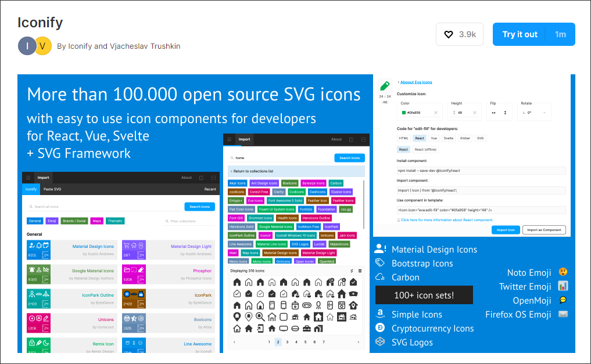
Task: Toggle vertical flip
Action: click(x=505, y=113)
